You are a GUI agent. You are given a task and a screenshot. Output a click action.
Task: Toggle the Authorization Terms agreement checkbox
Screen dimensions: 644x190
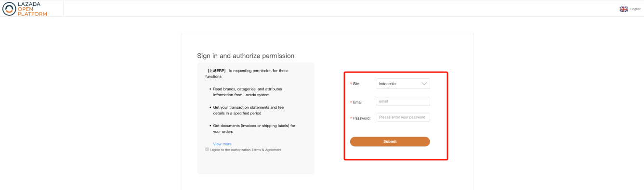point(207,149)
